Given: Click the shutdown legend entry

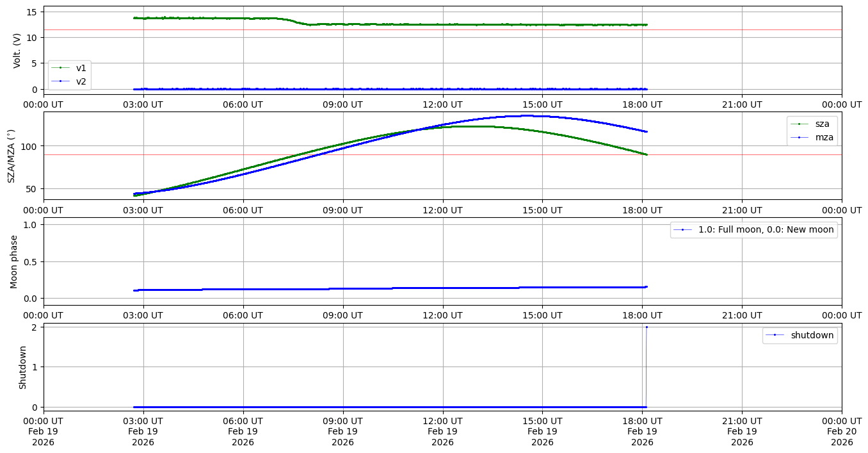Looking at the screenshot, I should [x=812, y=335].
